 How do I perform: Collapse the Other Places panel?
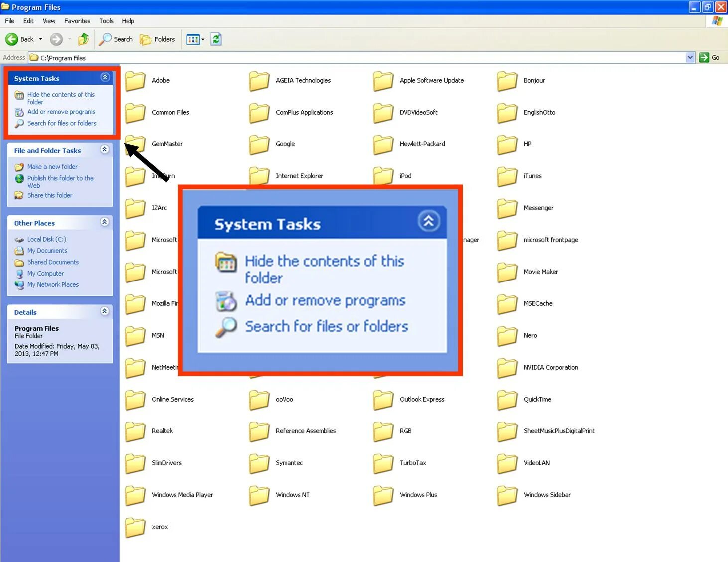(x=105, y=222)
